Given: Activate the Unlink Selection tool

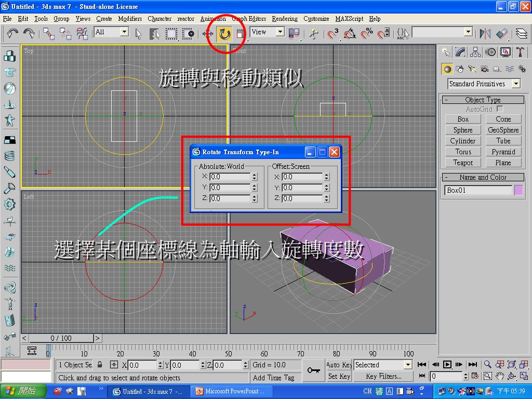Looking at the screenshot, I should pyautogui.click(x=65, y=34).
